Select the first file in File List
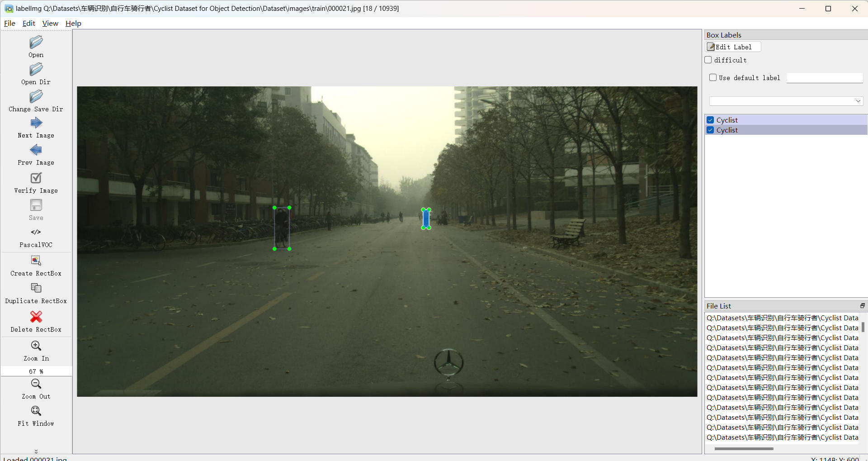 click(x=782, y=318)
